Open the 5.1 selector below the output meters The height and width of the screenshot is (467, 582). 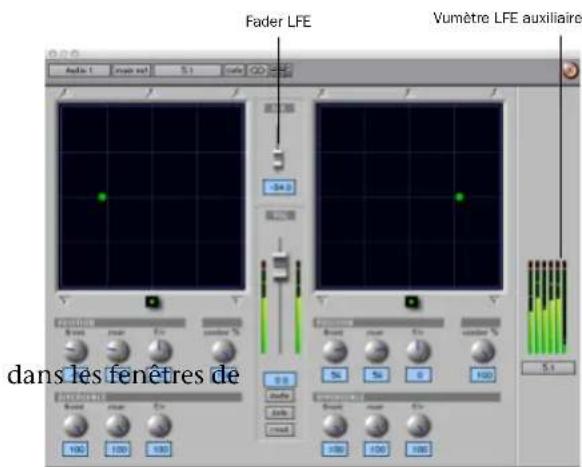(x=548, y=368)
